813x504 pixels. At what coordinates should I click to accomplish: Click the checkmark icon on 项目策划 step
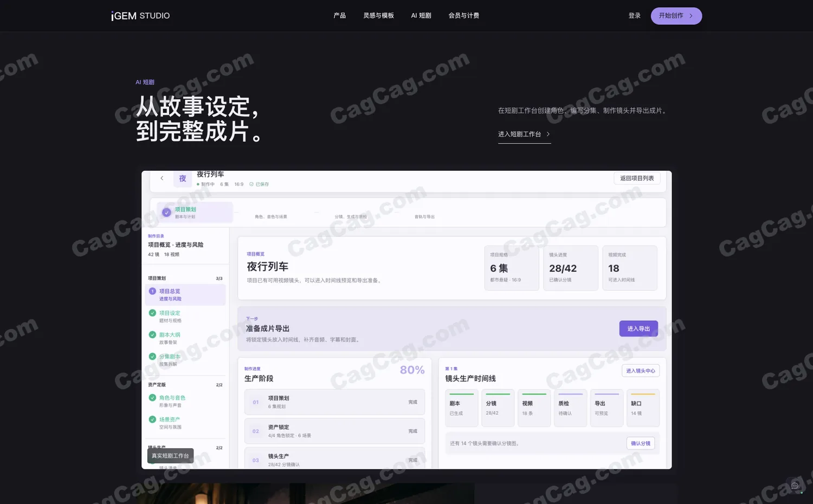point(166,212)
